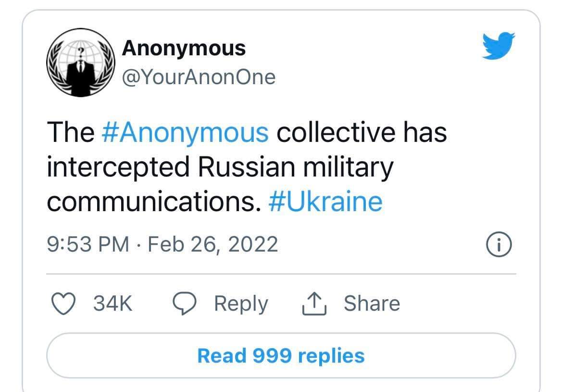The width and height of the screenshot is (562, 392).
Task: Open the #Anonymous hashtag
Action: coord(185,133)
